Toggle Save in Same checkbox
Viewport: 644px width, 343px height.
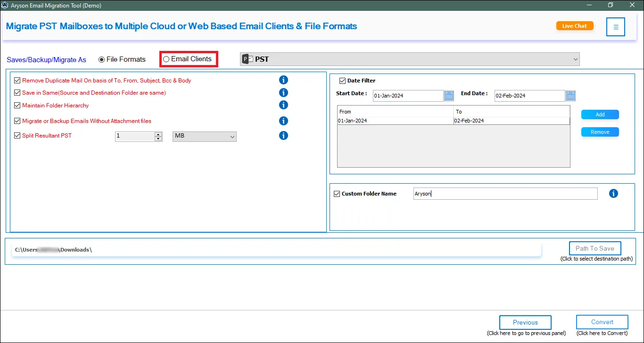click(x=17, y=93)
